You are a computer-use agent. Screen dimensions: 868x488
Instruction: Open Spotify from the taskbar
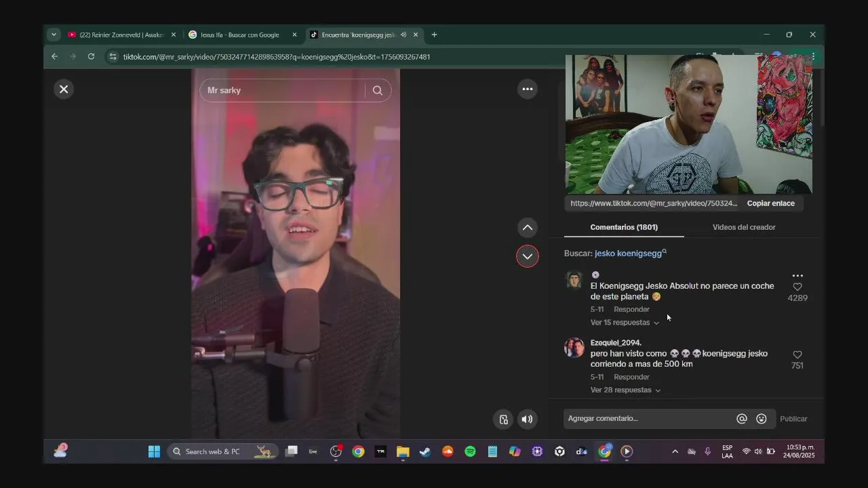coord(470,451)
